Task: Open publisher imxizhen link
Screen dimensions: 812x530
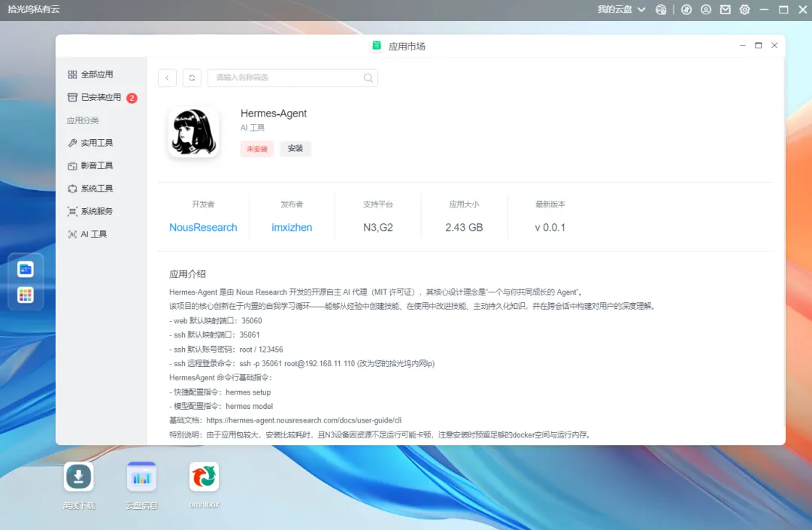Action: [292, 227]
